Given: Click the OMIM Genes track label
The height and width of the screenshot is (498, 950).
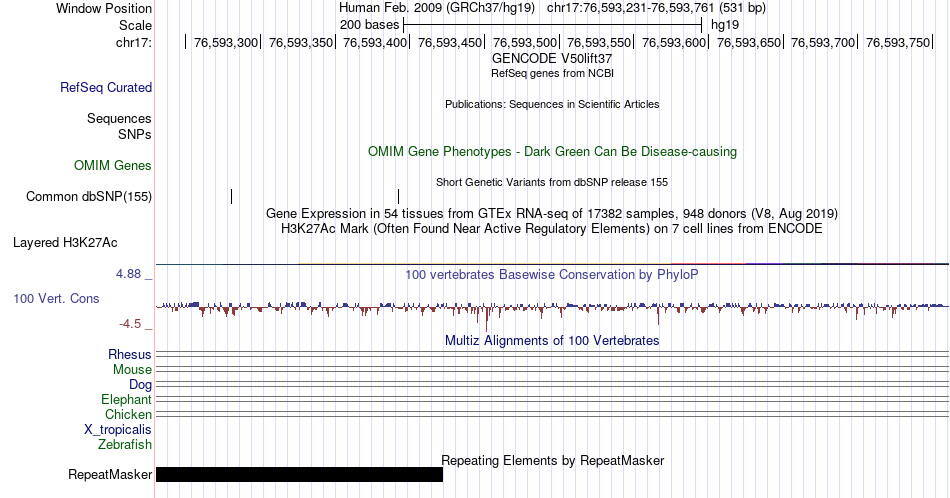Looking at the screenshot, I should pos(113,165).
